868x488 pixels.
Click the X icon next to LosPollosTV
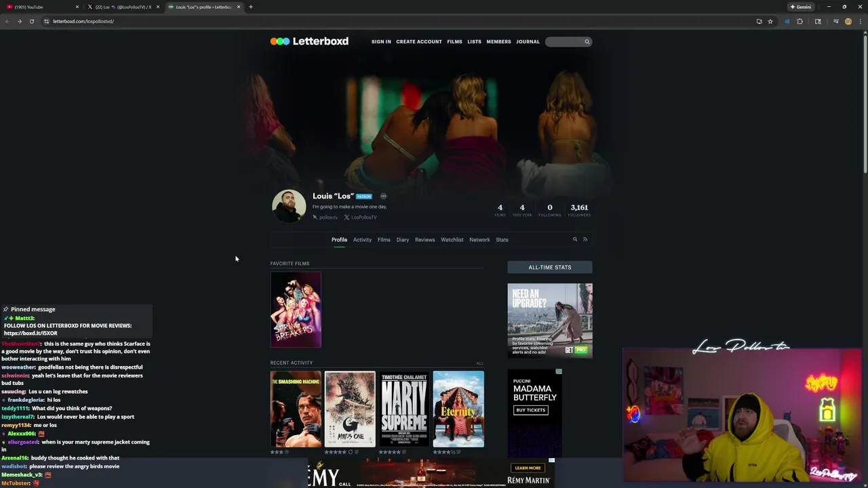(347, 218)
